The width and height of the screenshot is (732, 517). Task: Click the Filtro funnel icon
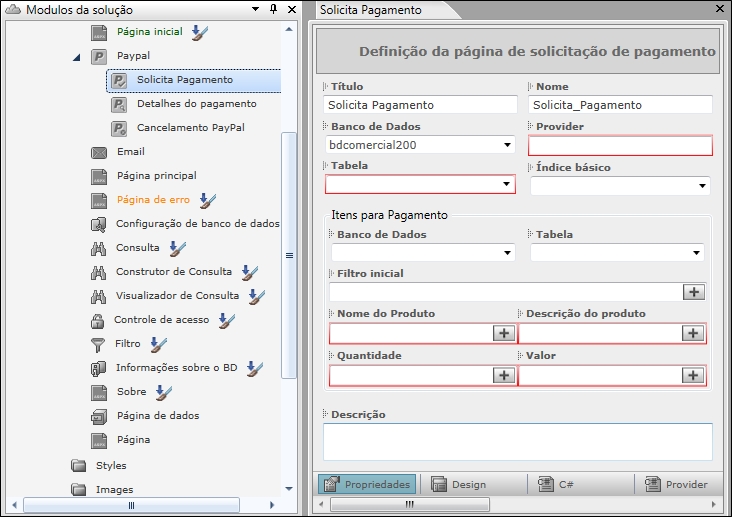pos(98,345)
